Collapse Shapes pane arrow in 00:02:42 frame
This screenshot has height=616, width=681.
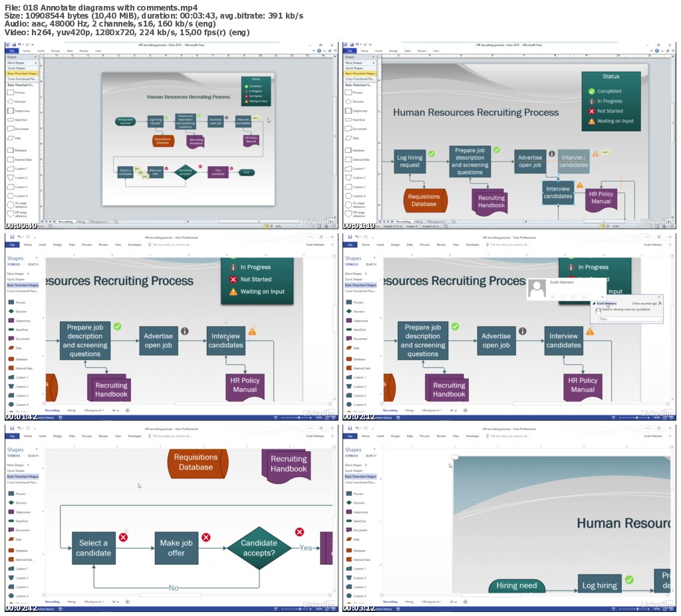(37, 449)
